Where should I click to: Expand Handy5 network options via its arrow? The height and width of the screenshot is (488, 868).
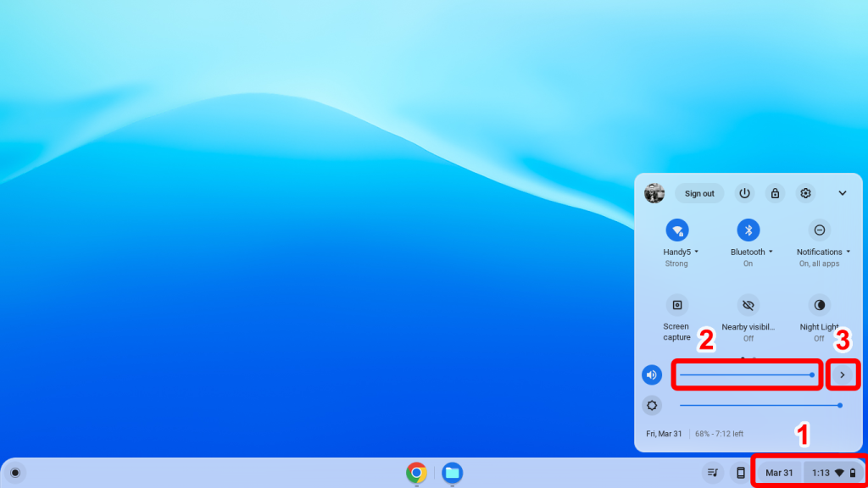point(697,252)
